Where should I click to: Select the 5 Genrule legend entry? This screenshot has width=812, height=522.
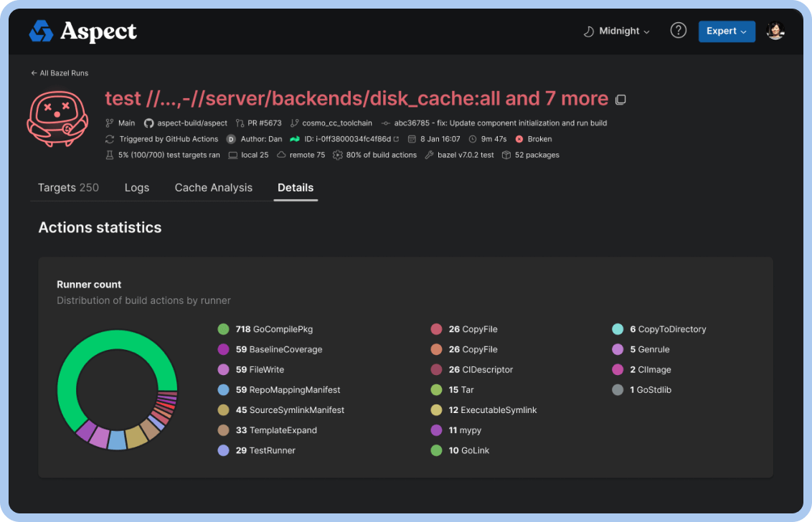click(x=641, y=350)
